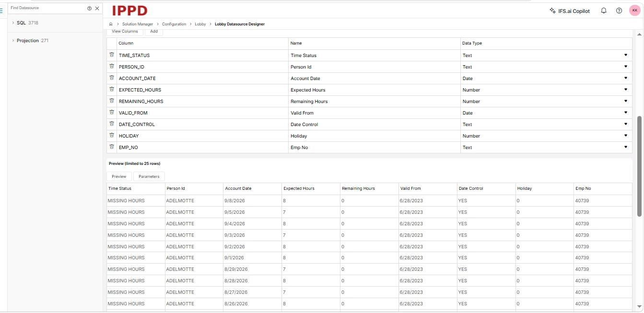The height and width of the screenshot is (313, 644).
Task: Click the Add column button
Action: tap(154, 32)
